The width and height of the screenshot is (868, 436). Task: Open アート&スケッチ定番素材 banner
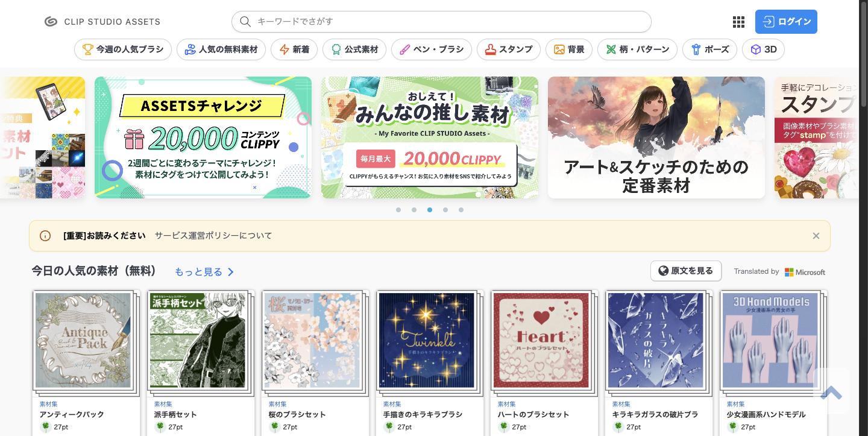(656, 137)
